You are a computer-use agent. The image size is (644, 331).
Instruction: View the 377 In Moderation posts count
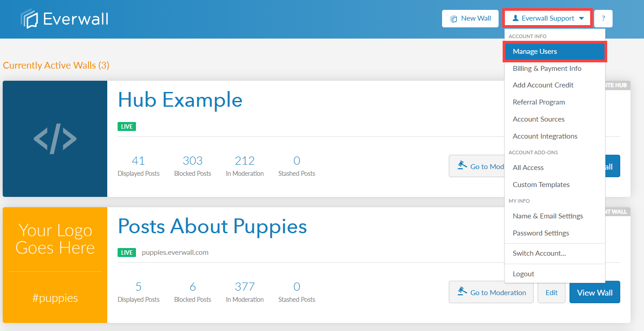point(245,286)
